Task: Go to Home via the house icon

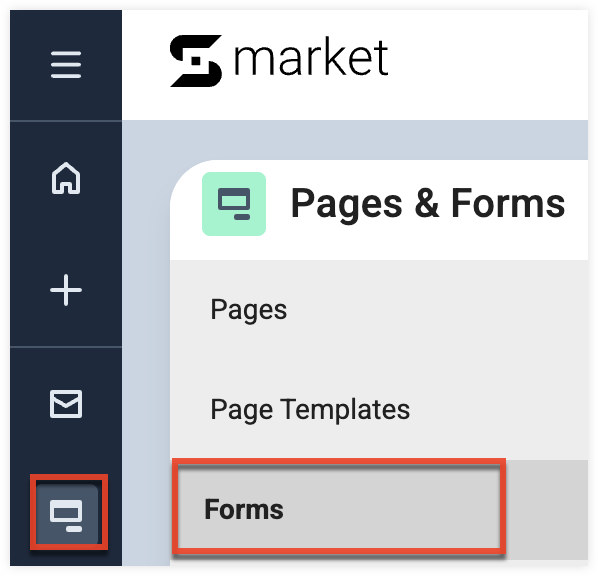Action: click(x=66, y=178)
